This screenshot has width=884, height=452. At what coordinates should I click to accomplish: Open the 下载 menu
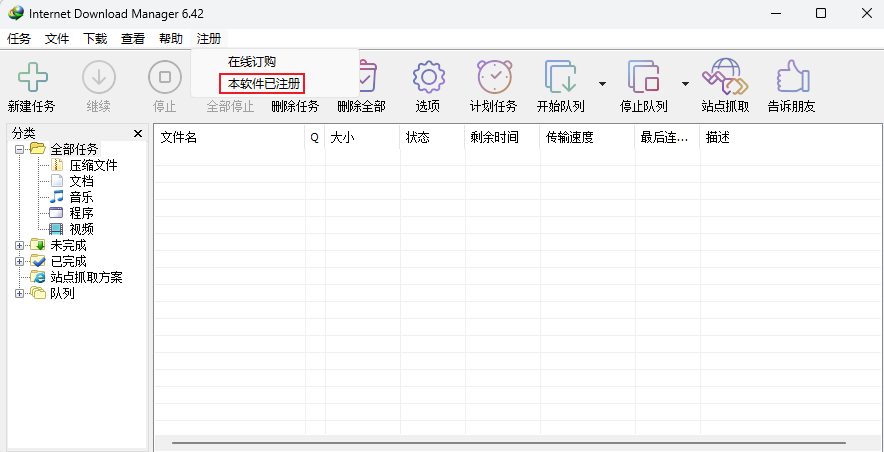(95, 38)
